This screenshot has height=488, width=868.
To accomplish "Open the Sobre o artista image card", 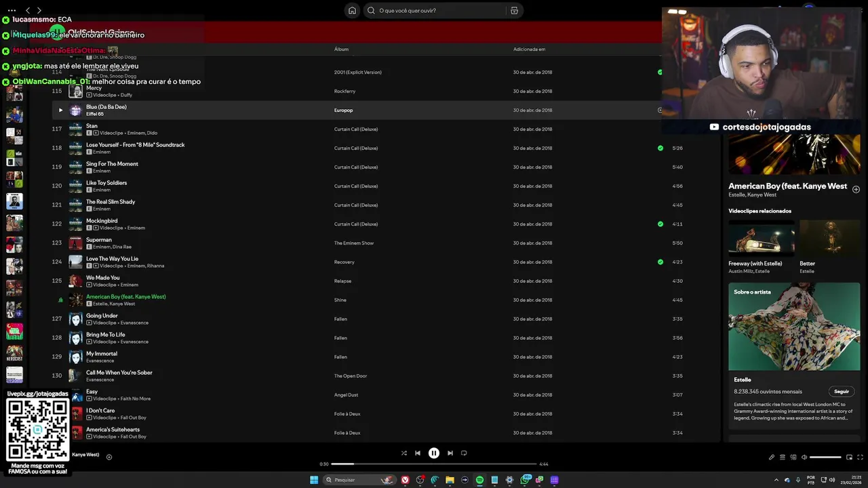I will pyautogui.click(x=794, y=327).
